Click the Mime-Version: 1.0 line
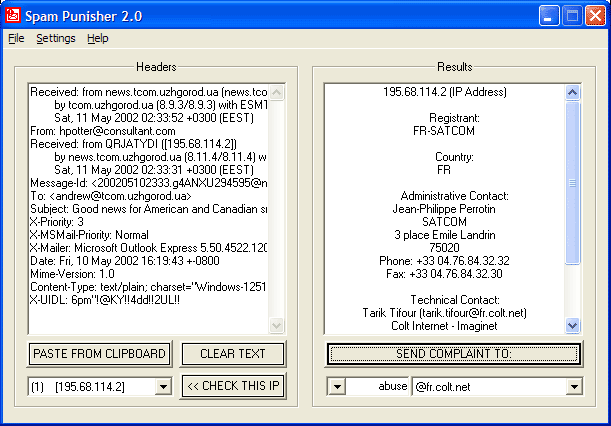Viewport: 611px width, 426px height. point(72,274)
